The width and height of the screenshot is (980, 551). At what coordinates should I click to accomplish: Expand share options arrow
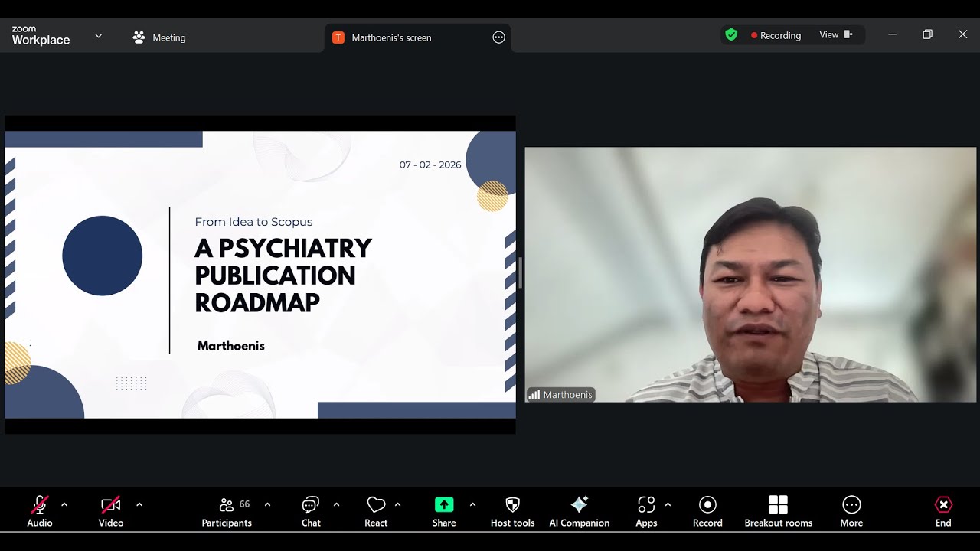click(472, 504)
